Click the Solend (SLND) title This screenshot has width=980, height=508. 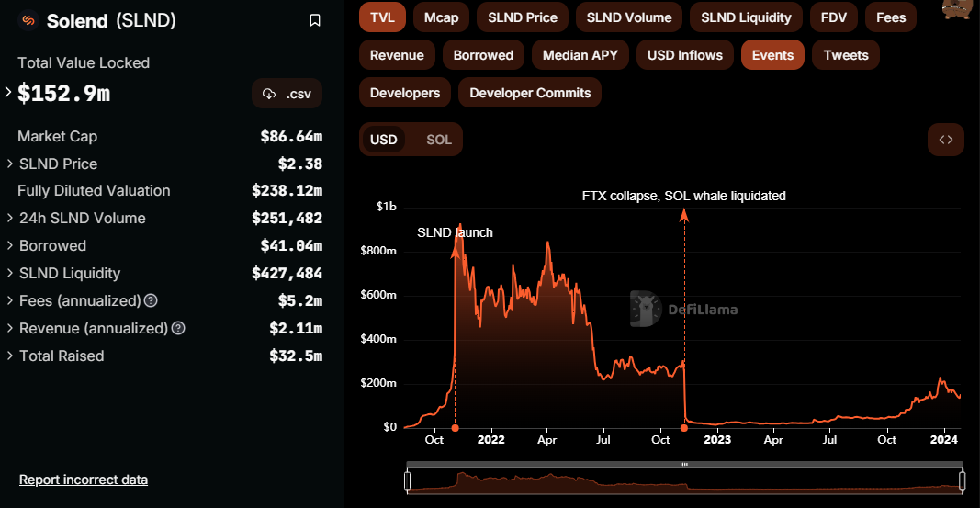[x=111, y=20]
